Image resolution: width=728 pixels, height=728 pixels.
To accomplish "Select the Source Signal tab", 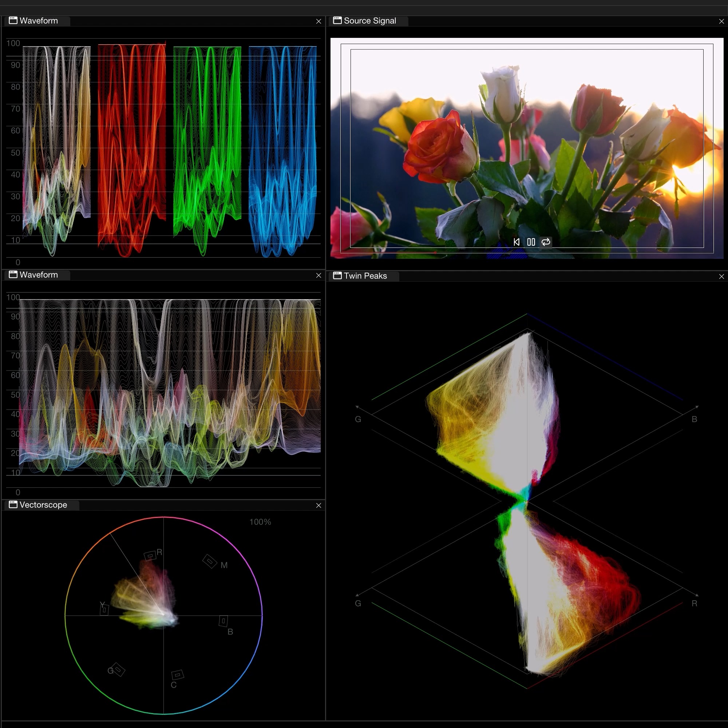I will click(368, 21).
